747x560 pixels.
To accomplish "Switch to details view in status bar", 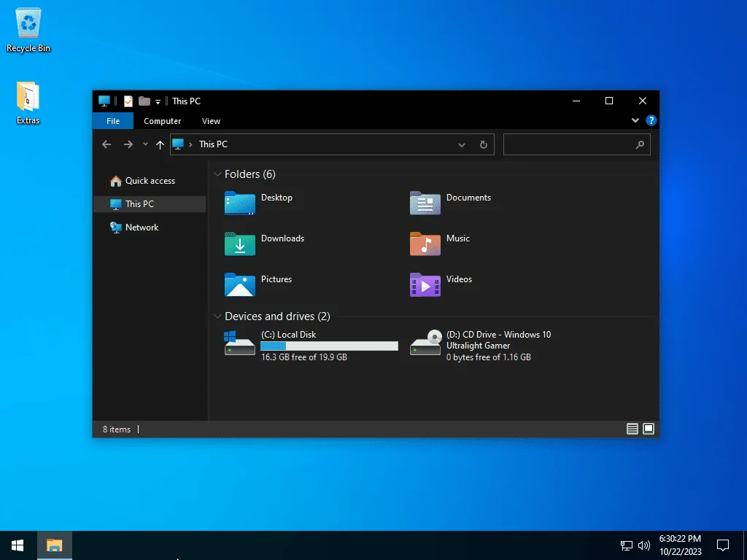I will tap(632, 429).
